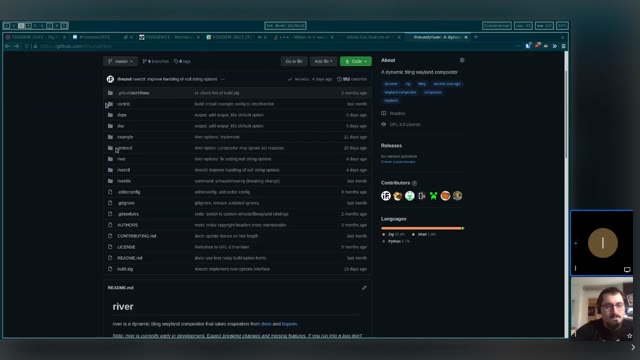Image resolution: width=640 pixels, height=360 pixels.
Task: Open the deps folder
Action: pos(122,115)
